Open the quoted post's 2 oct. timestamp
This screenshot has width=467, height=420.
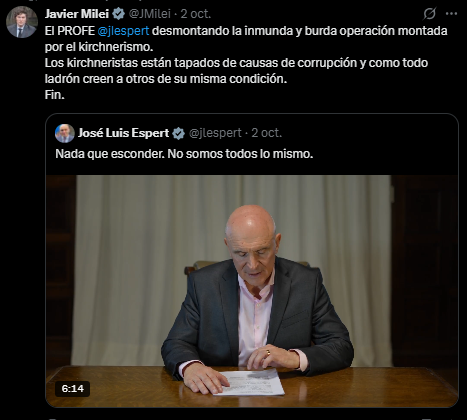pos(267,133)
